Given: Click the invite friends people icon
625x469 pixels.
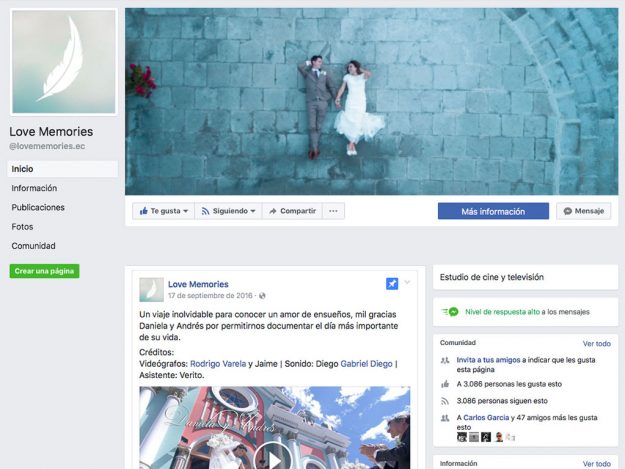Looking at the screenshot, I should tap(445, 361).
